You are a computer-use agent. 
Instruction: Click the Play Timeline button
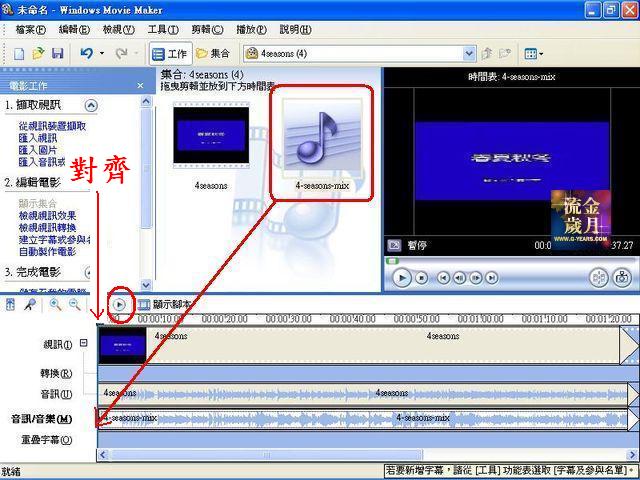pyautogui.click(x=120, y=304)
